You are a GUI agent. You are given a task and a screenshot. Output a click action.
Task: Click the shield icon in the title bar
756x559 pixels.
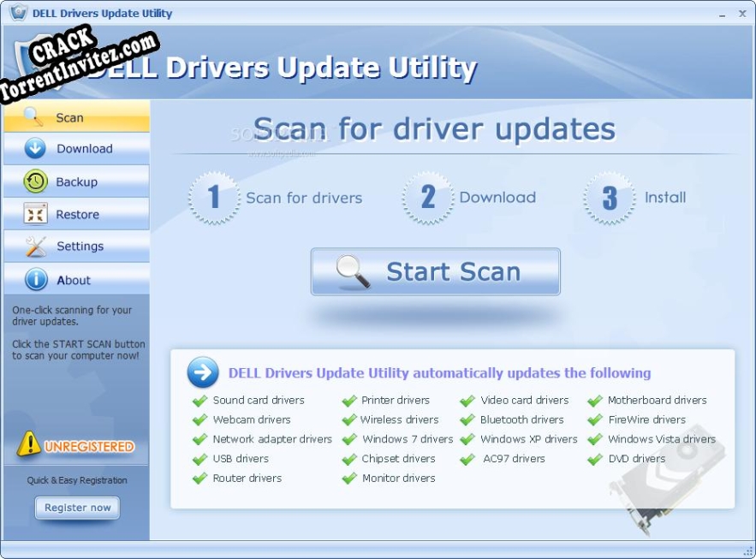[x=17, y=13]
